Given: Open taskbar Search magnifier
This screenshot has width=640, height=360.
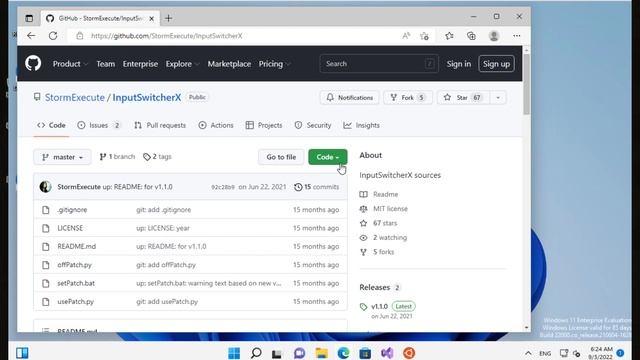Looking at the screenshot, I should click(x=256, y=353).
